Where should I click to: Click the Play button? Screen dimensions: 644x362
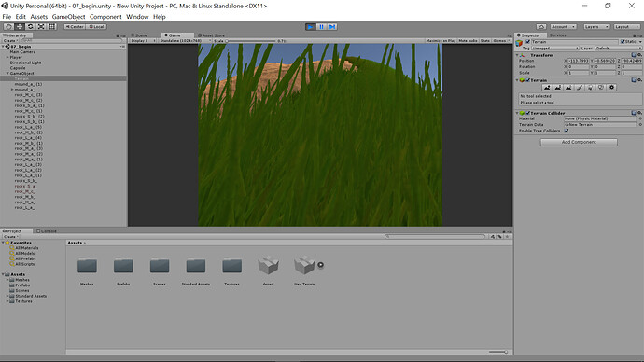coord(311,27)
